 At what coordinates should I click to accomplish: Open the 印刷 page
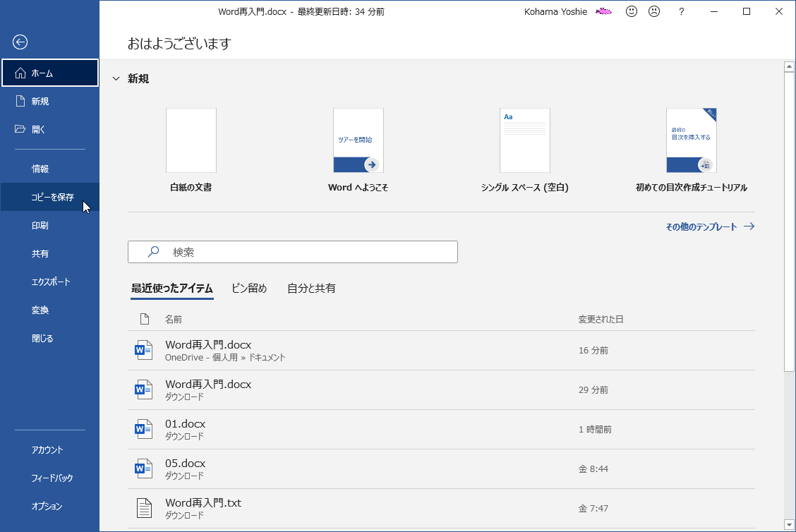click(x=49, y=225)
